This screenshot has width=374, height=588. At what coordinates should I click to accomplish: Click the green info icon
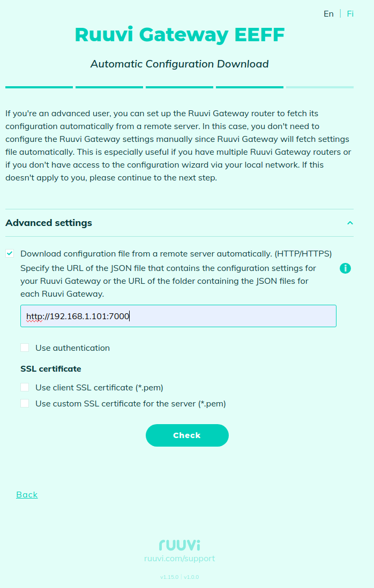(x=346, y=268)
